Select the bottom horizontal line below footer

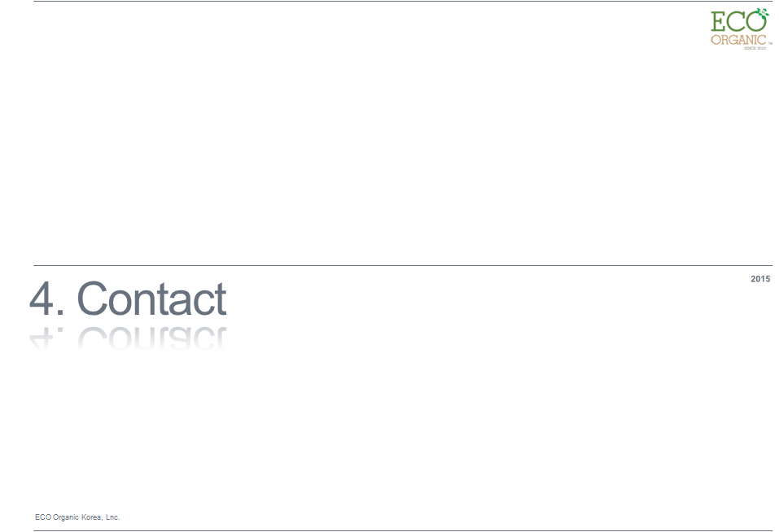(403, 530)
